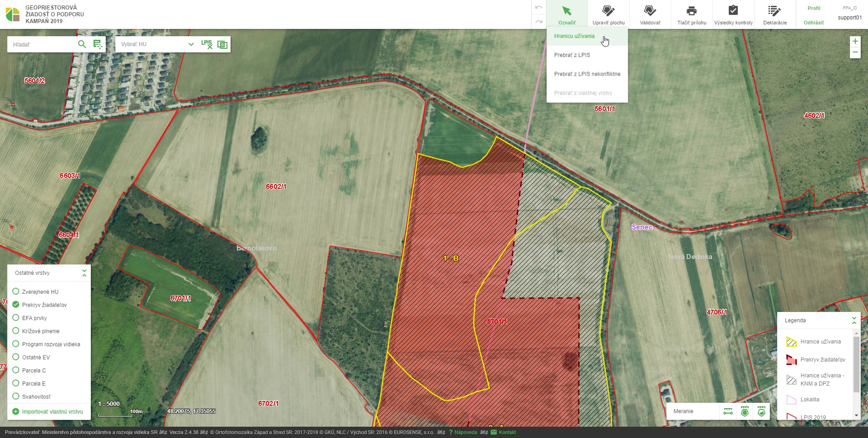Click the parcel label 5701/1
The width and height of the screenshot is (868, 438).
point(497,322)
